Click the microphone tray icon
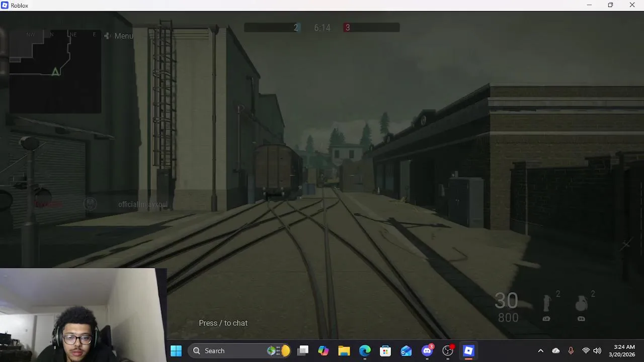 [571, 350]
